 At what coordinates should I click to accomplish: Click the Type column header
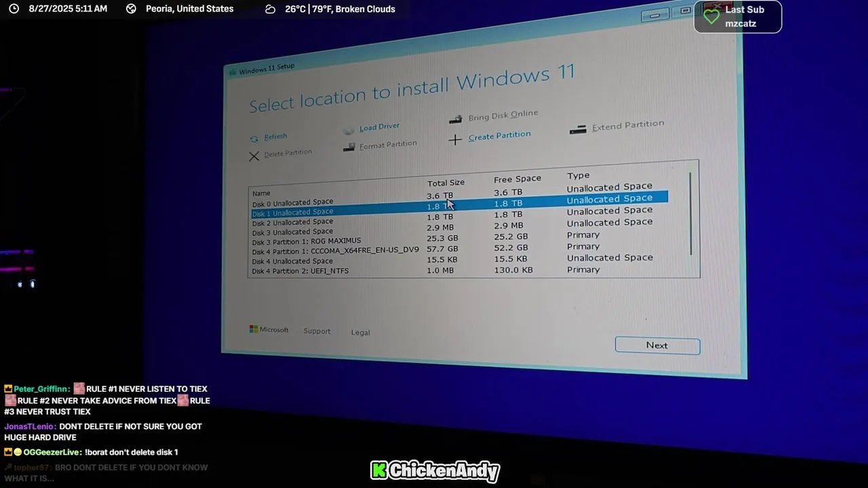click(x=578, y=176)
